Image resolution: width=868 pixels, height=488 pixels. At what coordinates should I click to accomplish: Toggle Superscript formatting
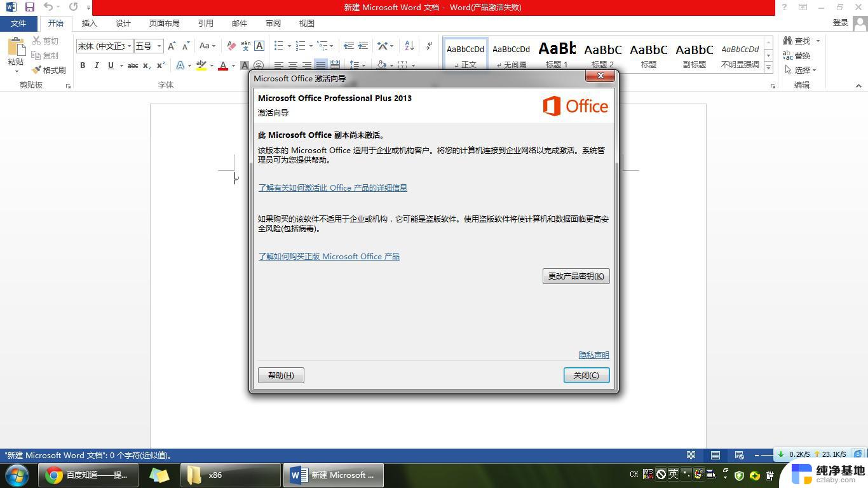(161, 65)
